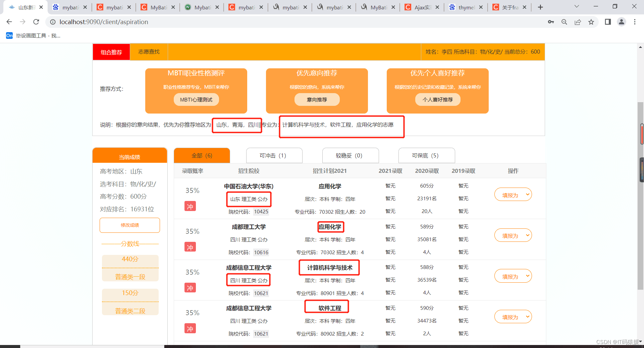Open the zoom magnifier icon
Image resolution: width=644 pixels, height=348 pixels.
click(564, 22)
